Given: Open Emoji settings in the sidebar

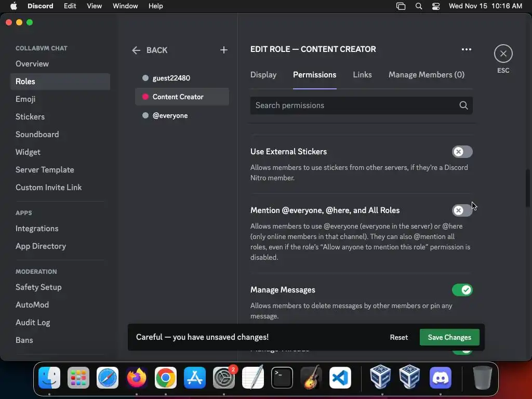Looking at the screenshot, I should (x=60, y=99).
